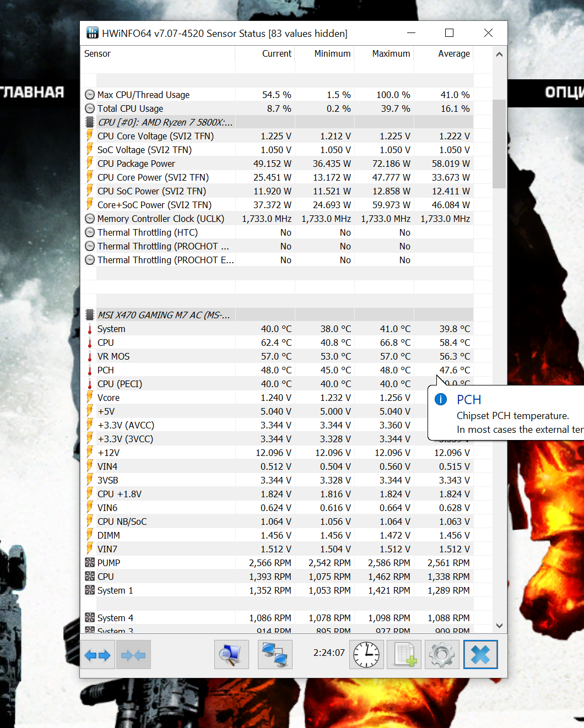Click the collapse layout arrows button

[133, 655]
